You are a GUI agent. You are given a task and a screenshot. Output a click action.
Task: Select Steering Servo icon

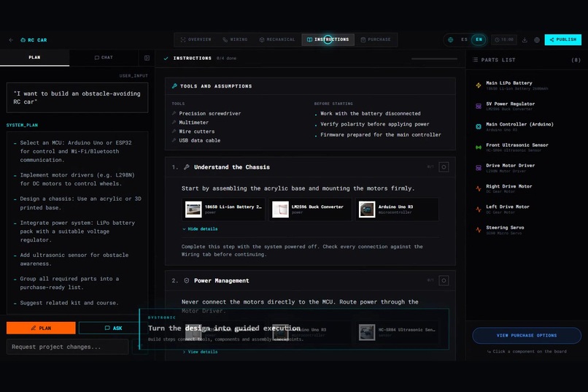tap(479, 229)
